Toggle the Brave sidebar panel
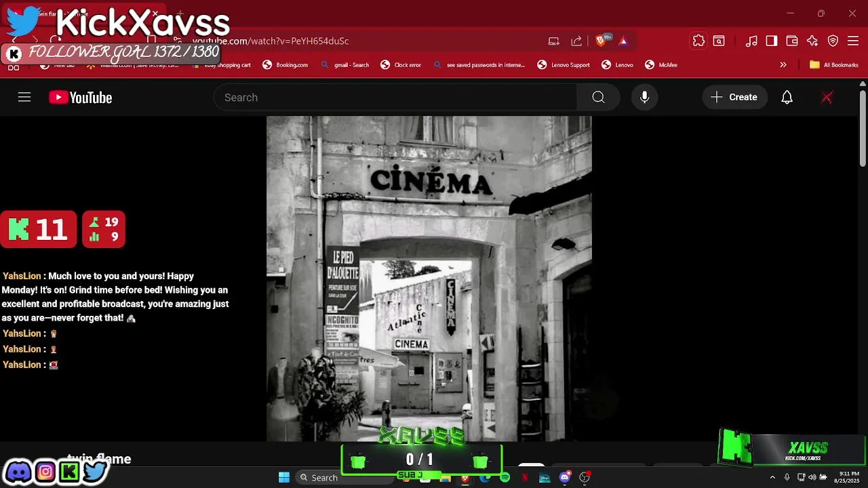868x488 pixels. click(x=772, y=41)
